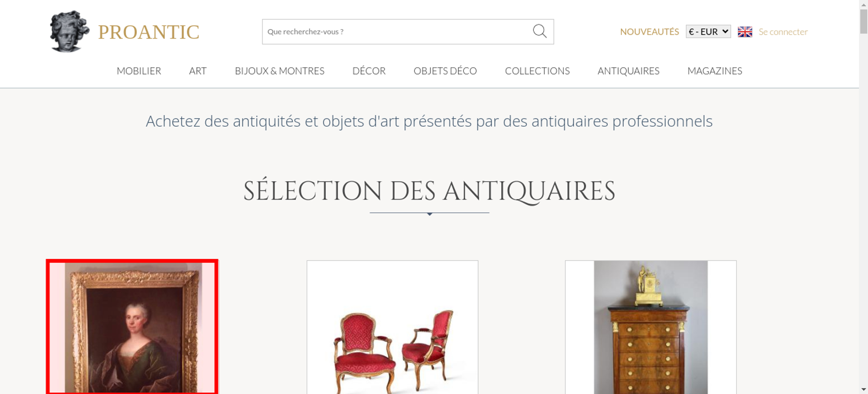Open the MOBILIER menu
This screenshot has width=868, height=394.
point(139,71)
